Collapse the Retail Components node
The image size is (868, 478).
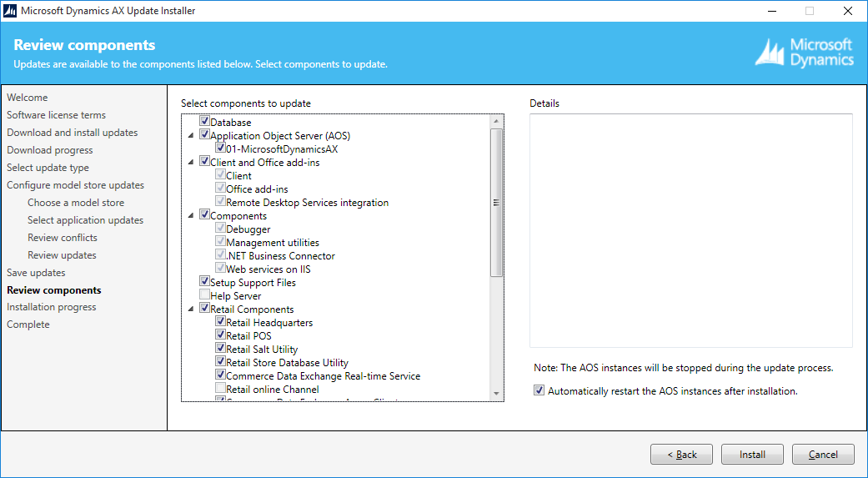191,309
